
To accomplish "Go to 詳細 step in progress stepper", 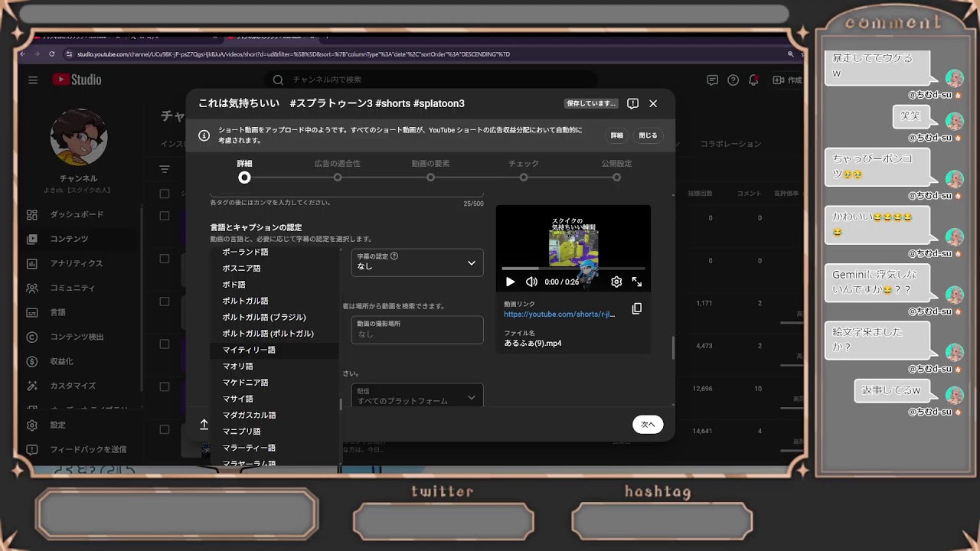I will (x=244, y=171).
